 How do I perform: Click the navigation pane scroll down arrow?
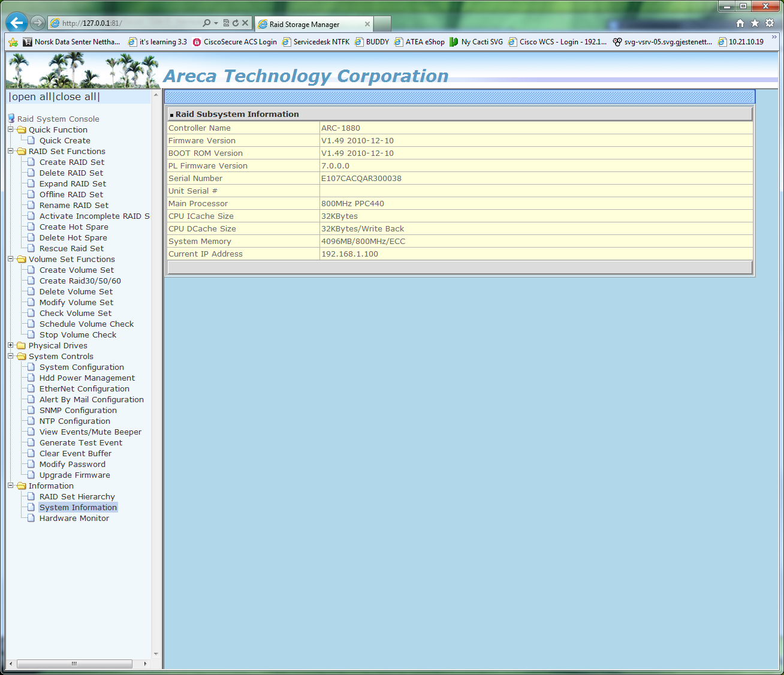(156, 654)
